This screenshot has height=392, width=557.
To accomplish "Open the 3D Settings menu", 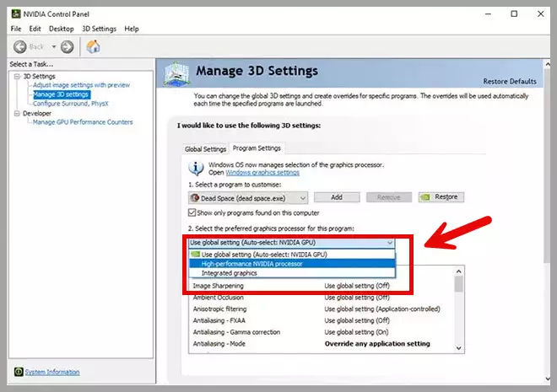I will pyautogui.click(x=99, y=29).
